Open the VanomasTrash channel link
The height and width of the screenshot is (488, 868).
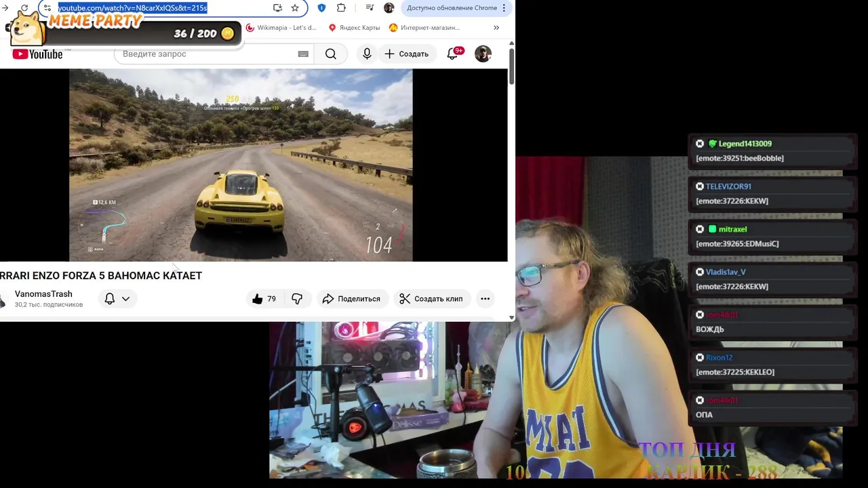[x=43, y=294]
